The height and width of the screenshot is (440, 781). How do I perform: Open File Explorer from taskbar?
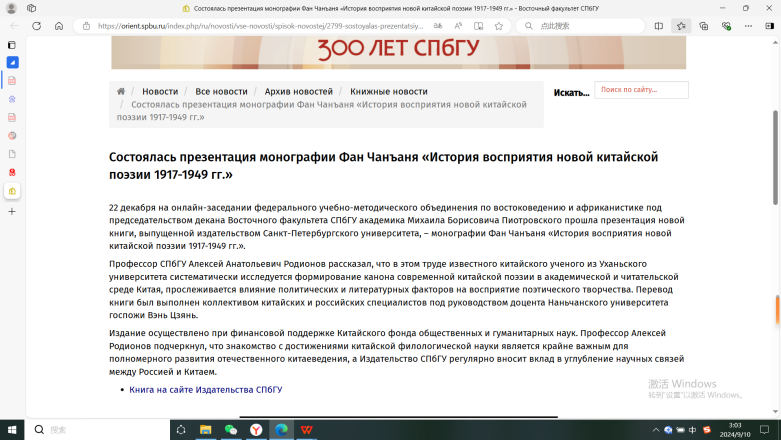pos(205,430)
